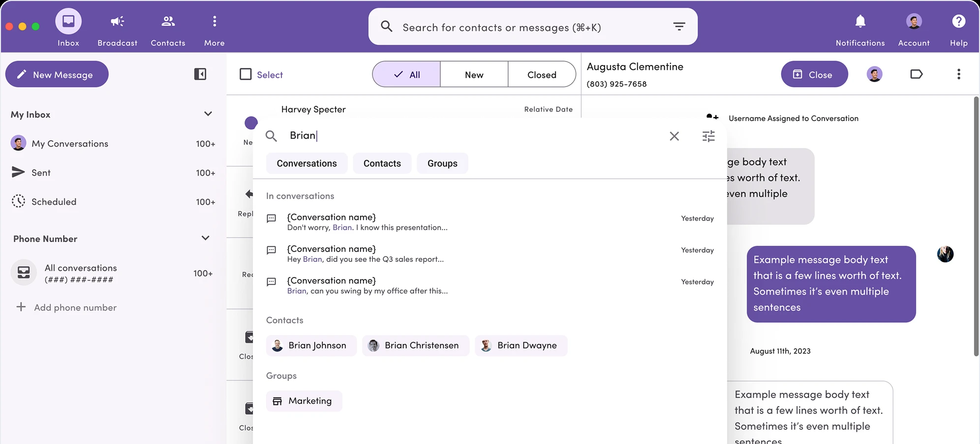Close Augusta Clementine's conversation

point(814,74)
